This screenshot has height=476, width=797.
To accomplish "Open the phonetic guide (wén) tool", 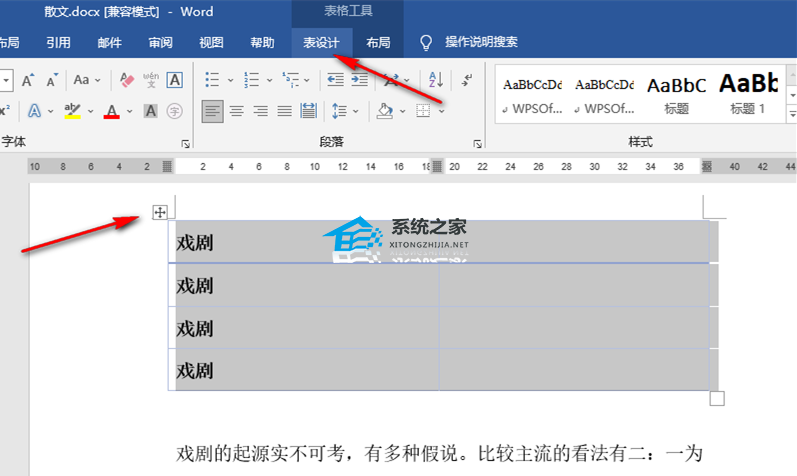I will [x=151, y=80].
